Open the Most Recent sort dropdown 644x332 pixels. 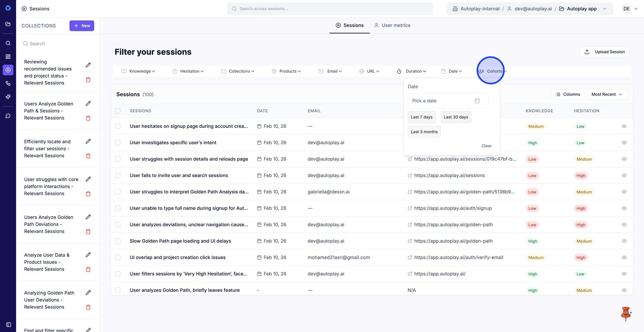(x=607, y=94)
